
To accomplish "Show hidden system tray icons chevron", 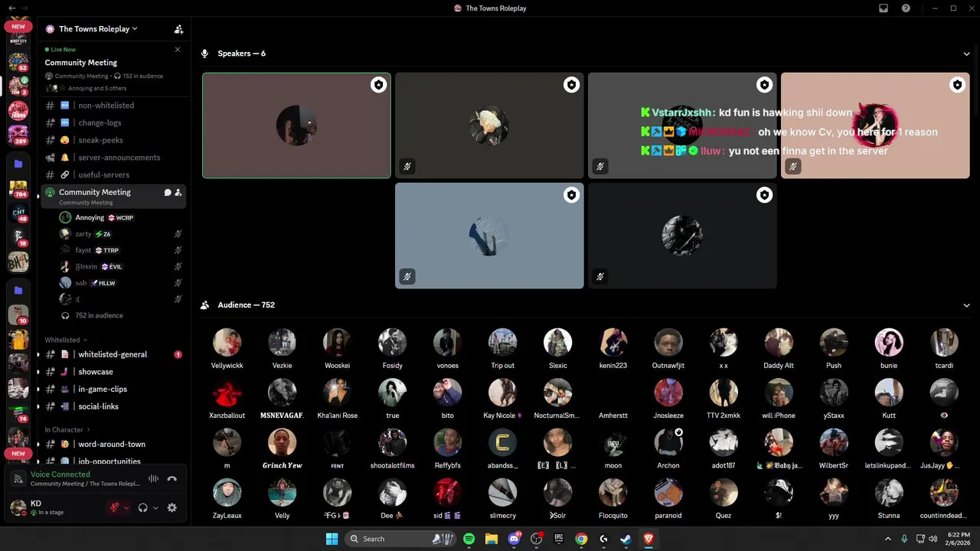I will click(x=888, y=539).
